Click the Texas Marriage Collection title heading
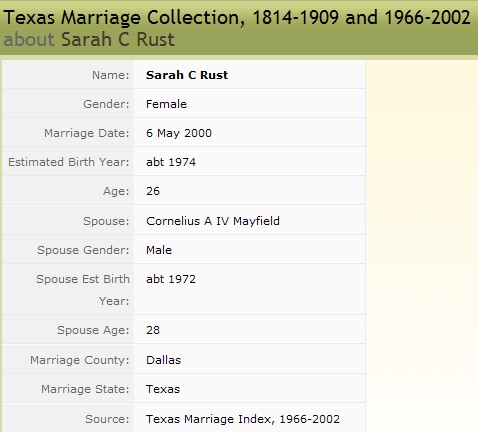 [237, 17]
